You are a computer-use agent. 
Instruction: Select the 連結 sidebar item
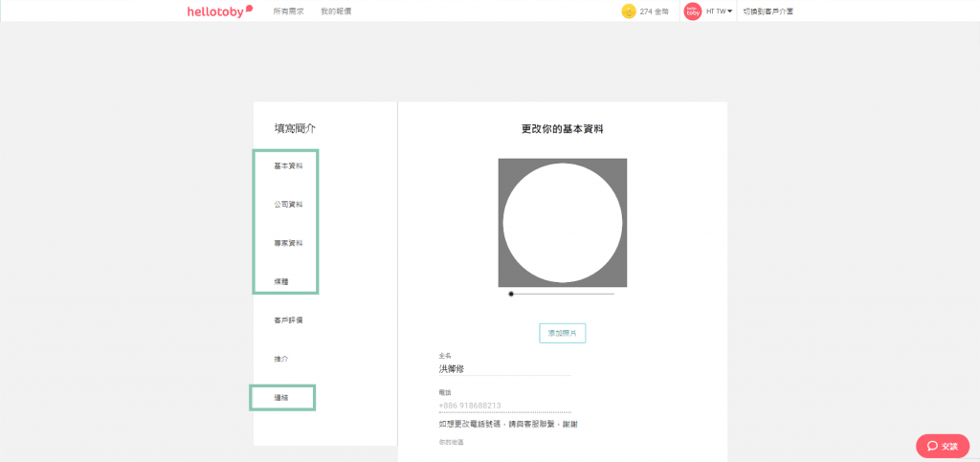(x=281, y=397)
